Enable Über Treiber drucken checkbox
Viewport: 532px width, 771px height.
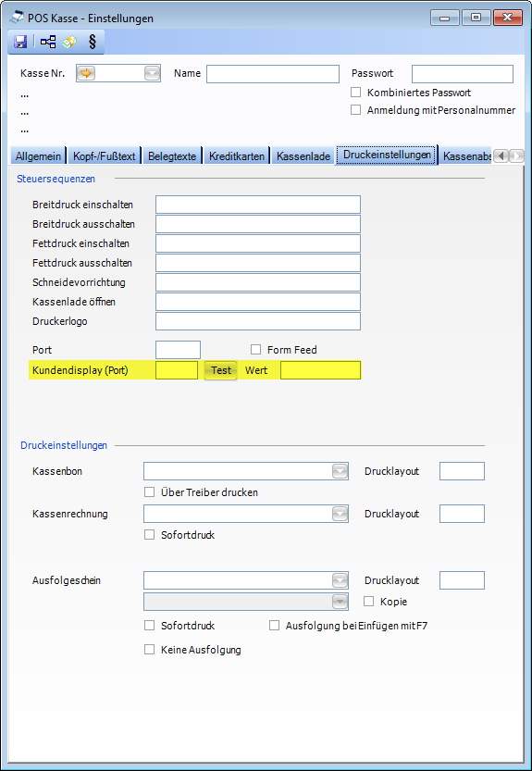tap(150, 492)
